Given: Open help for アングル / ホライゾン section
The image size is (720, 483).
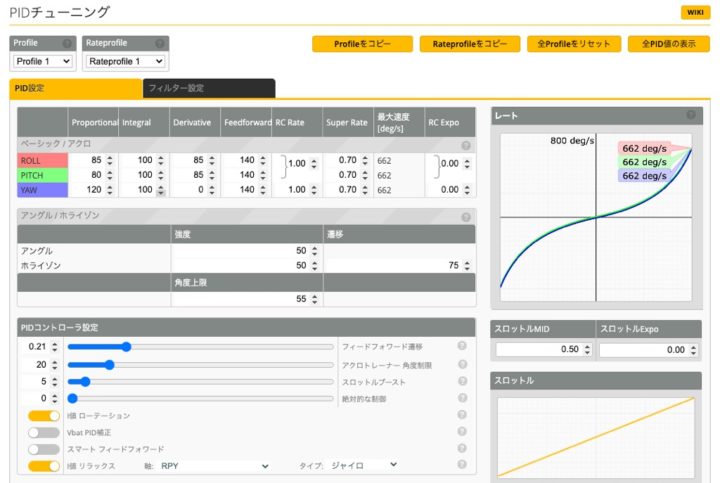Looking at the screenshot, I should (465, 216).
